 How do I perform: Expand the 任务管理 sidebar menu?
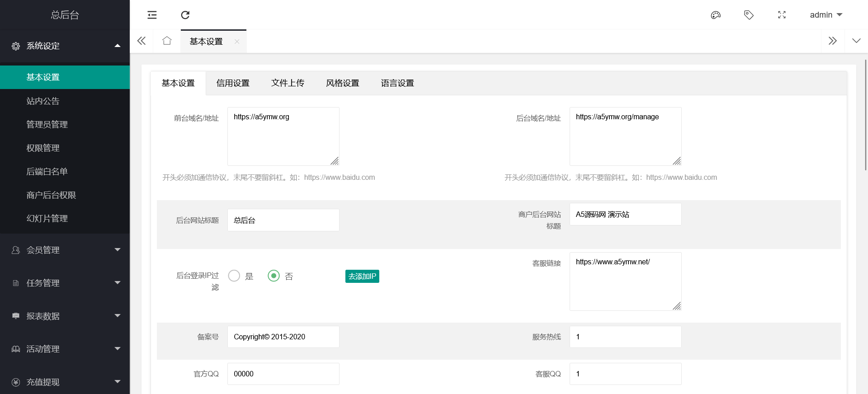65,283
